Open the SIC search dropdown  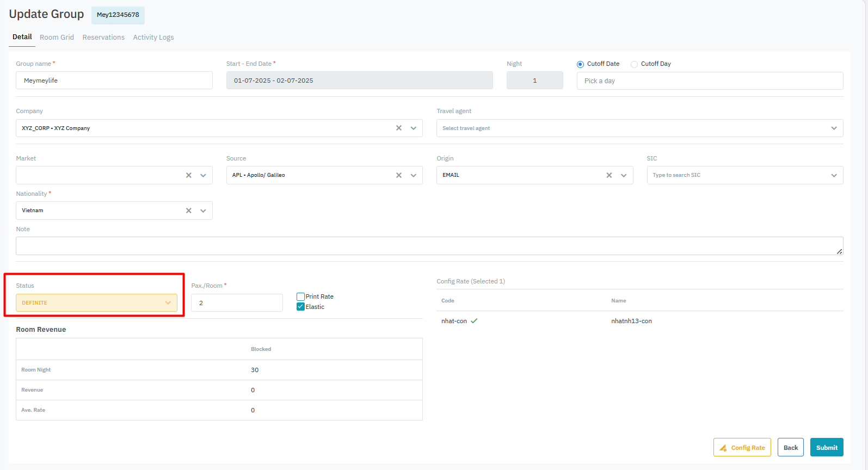click(744, 175)
